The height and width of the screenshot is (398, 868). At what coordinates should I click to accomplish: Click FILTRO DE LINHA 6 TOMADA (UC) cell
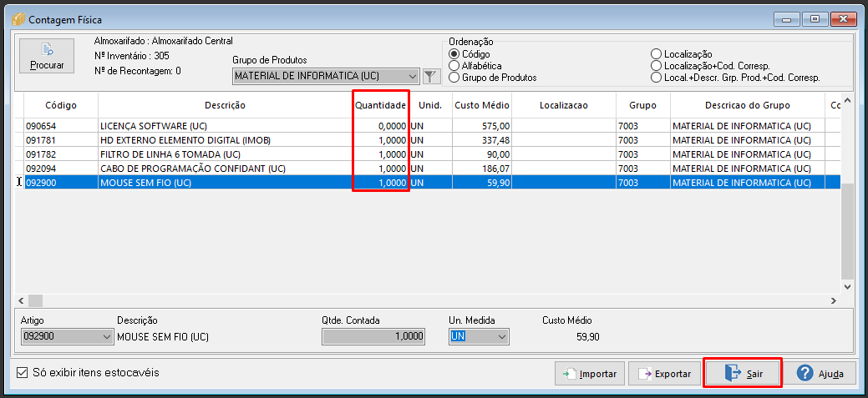pyautogui.click(x=226, y=155)
